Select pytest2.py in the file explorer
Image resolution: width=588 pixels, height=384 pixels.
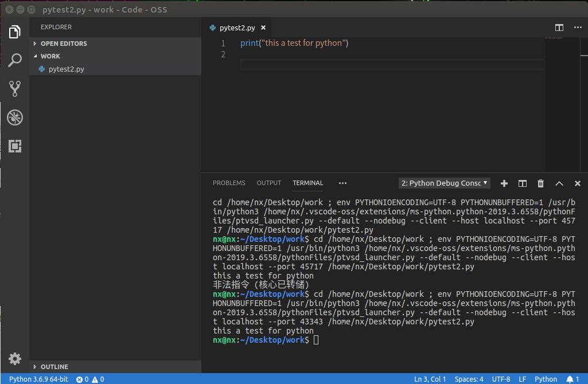66,69
